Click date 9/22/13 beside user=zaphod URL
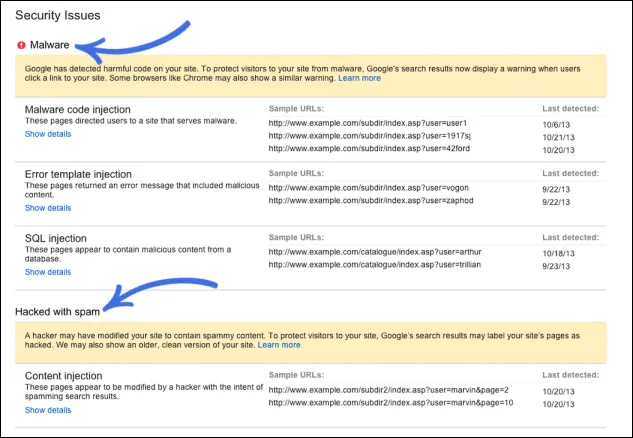Viewport: 633px width, 438px height. (x=556, y=202)
